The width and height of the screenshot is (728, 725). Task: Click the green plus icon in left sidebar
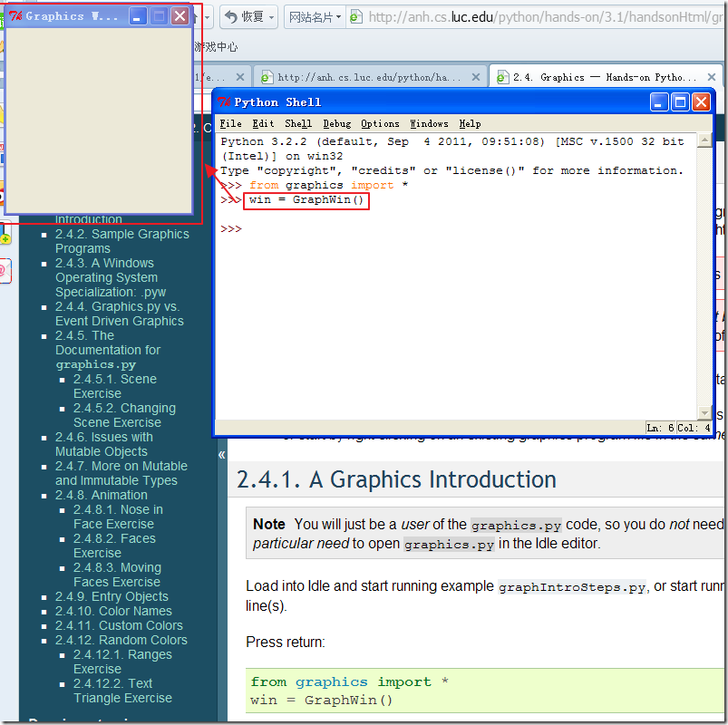point(5,238)
